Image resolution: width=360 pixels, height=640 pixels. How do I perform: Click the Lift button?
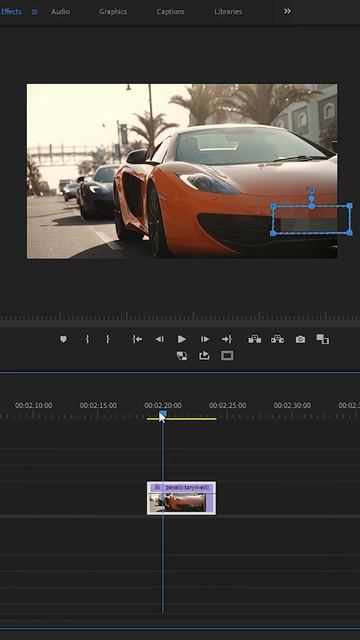255,339
